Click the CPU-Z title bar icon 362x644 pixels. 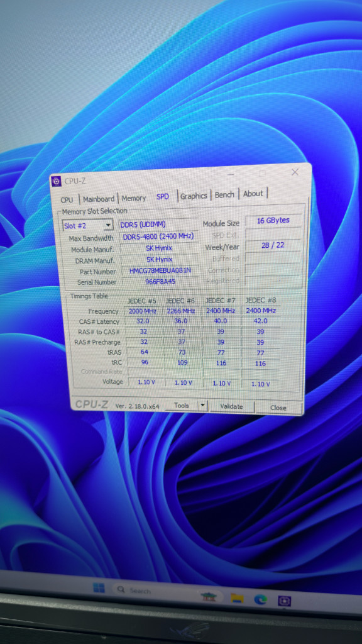(x=57, y=181)
